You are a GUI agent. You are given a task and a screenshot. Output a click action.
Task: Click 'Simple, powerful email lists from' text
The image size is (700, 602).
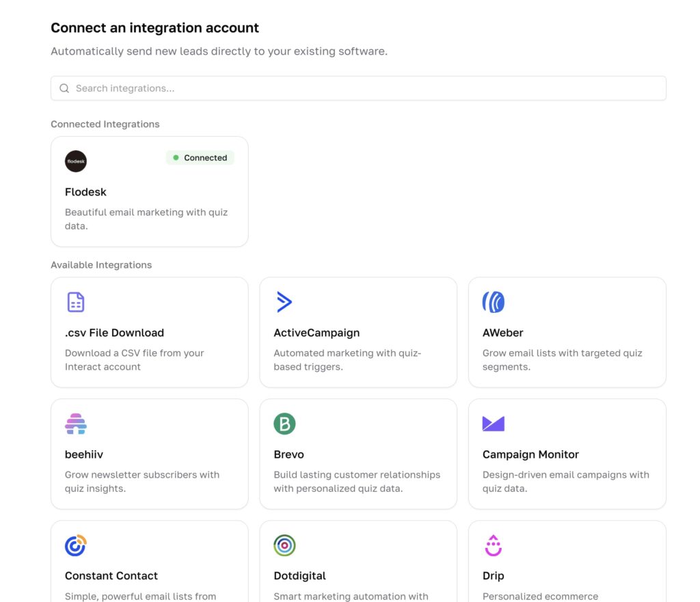point(140,597)
